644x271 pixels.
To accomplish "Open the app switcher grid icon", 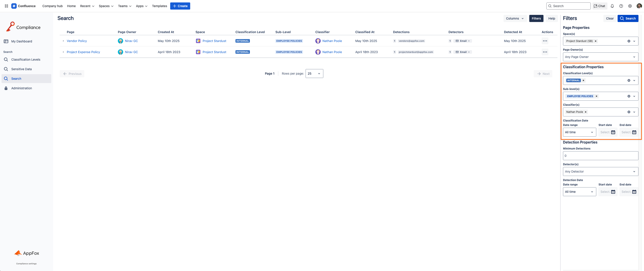I will pyautogui.click(x=6, y=6).
